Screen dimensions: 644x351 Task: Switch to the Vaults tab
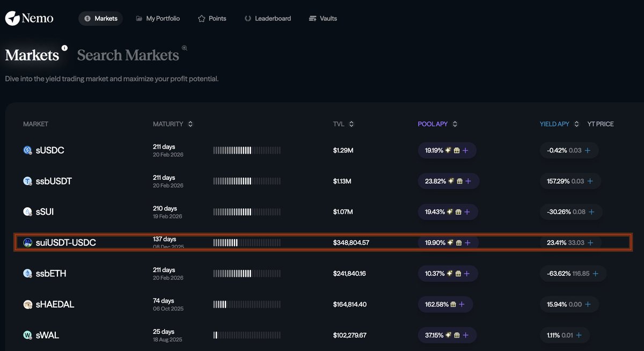(323, 18)
